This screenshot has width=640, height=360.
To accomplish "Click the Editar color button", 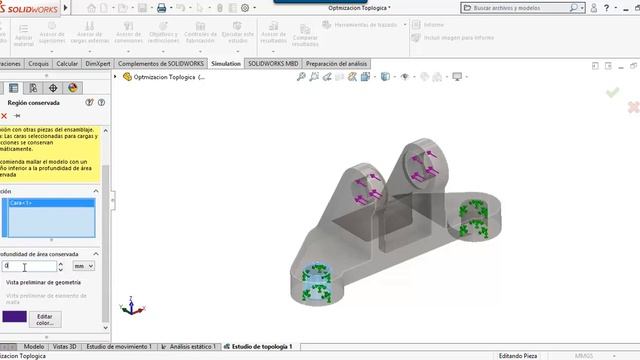I will [45, 319].
